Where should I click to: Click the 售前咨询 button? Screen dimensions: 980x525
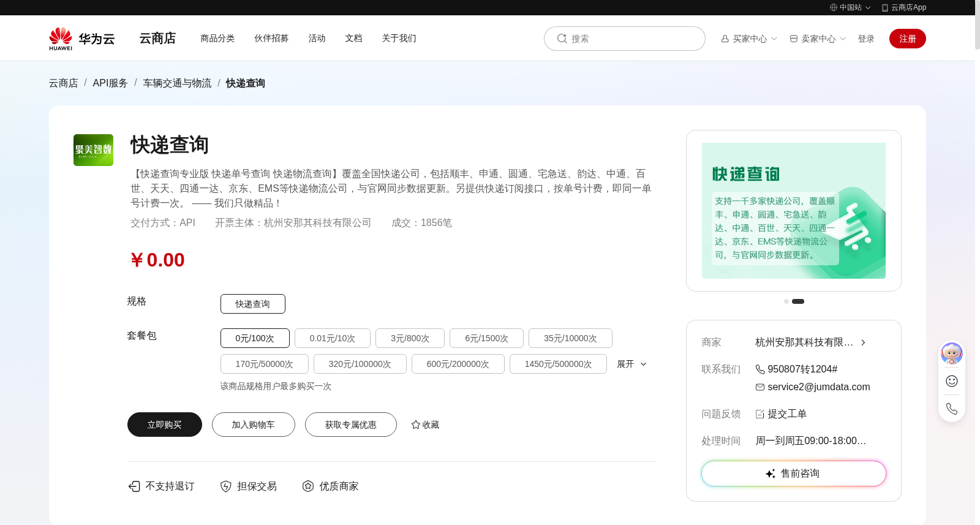794,474
